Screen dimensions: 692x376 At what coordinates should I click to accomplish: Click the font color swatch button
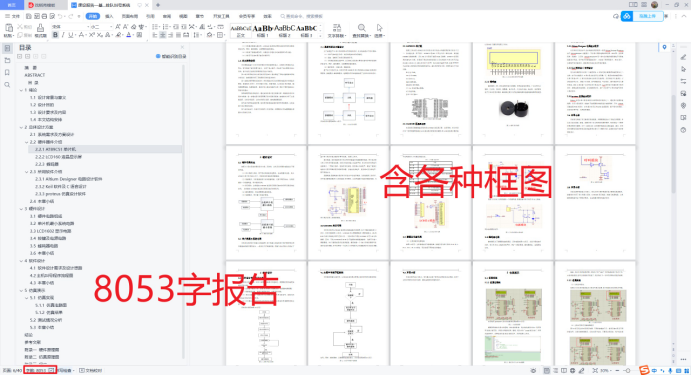(129, 35)
